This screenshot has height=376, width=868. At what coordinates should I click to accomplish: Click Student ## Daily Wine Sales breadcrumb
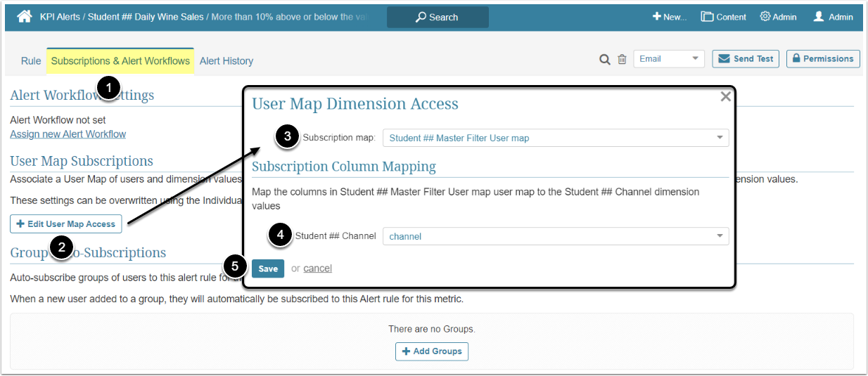(146, 17)
